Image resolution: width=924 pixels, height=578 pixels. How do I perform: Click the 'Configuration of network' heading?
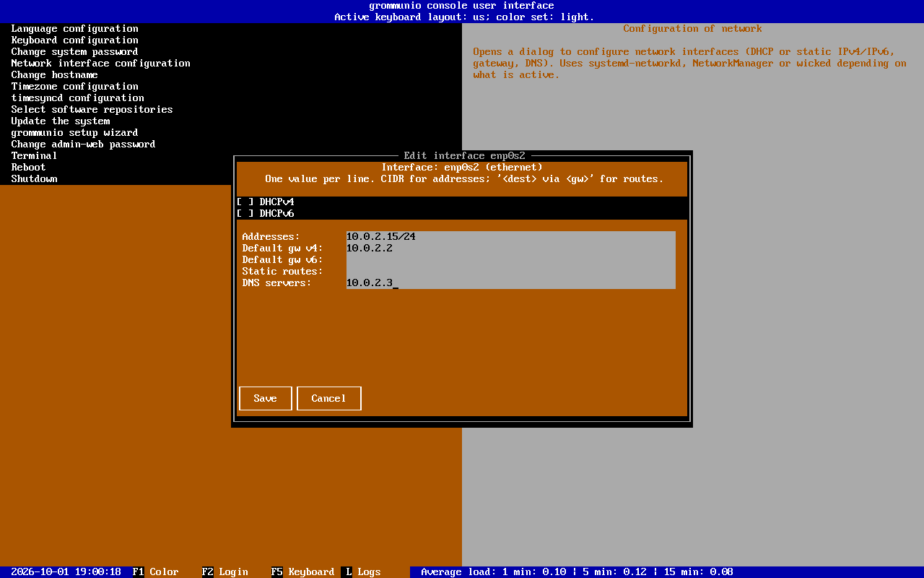693,29
